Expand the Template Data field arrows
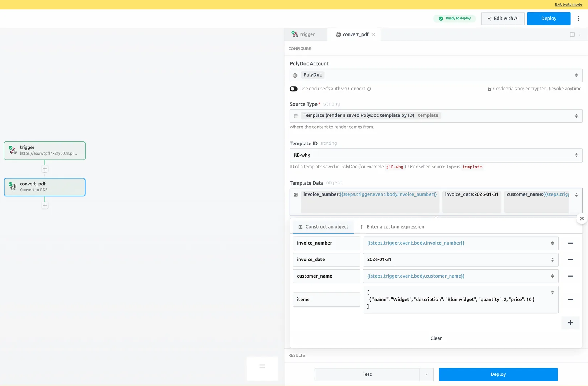Screen dimensions: 588x386 click(576, 195)
